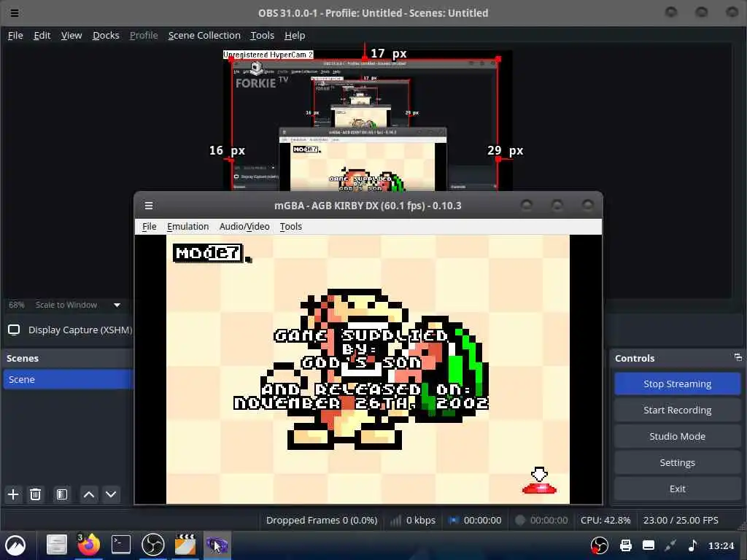The image size is (747, 560).
Task: Open scene filters icon in Scenes panel
Action: tap(62, 494)
